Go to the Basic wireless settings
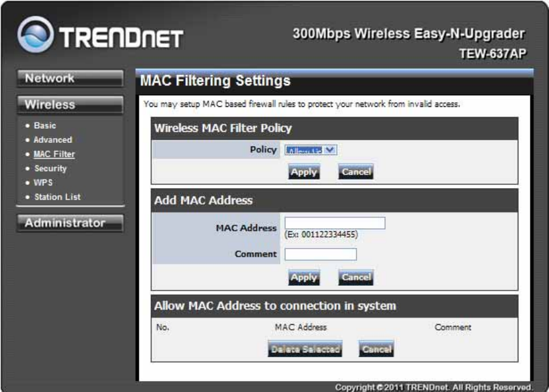 pyautogui.click(x=45, y=126)
